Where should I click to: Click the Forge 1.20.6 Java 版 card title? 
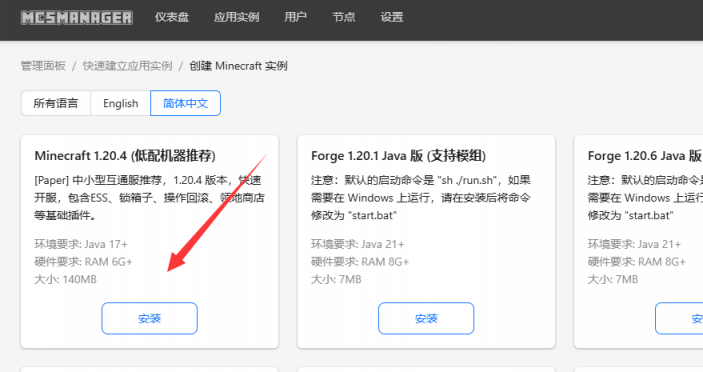pos(645,156)
